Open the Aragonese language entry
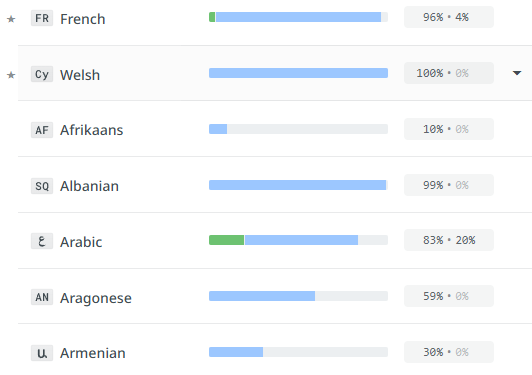This screenshot has width=532, height=375. 96,298
